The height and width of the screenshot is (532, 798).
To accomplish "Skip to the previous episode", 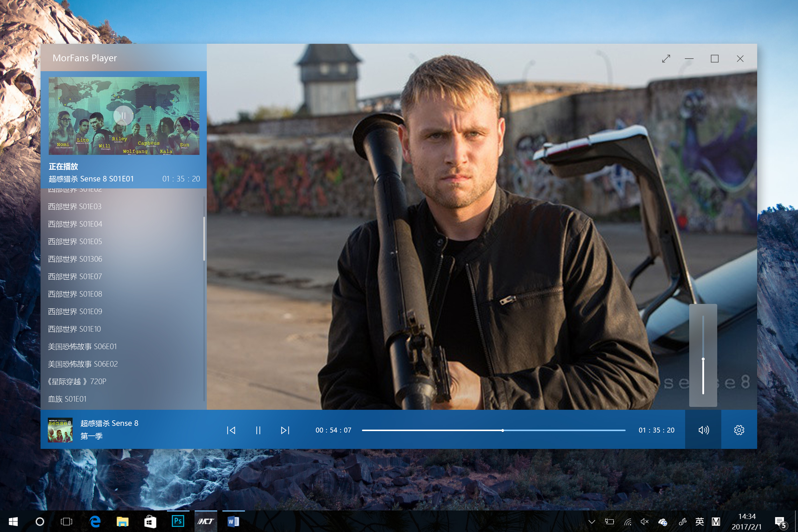I will (231, 430).
